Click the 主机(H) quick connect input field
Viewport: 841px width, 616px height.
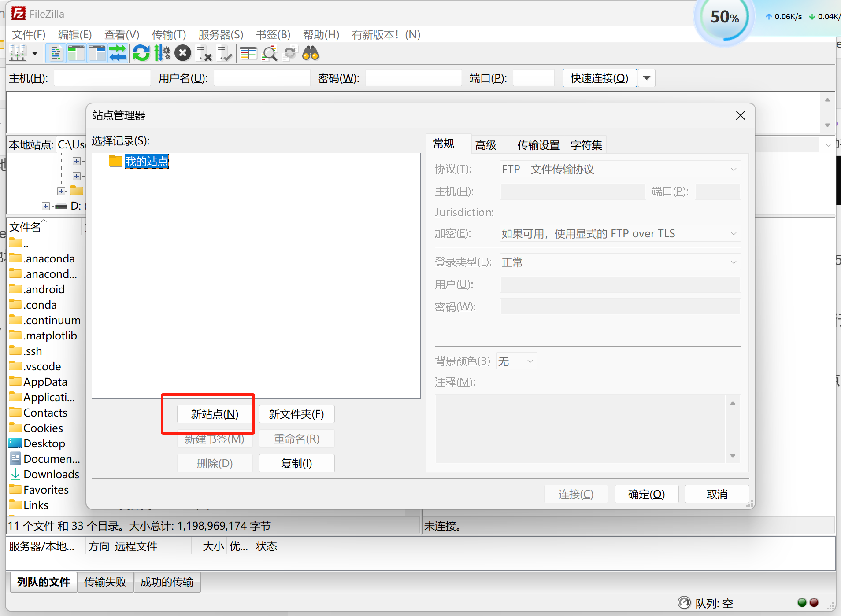102,78
